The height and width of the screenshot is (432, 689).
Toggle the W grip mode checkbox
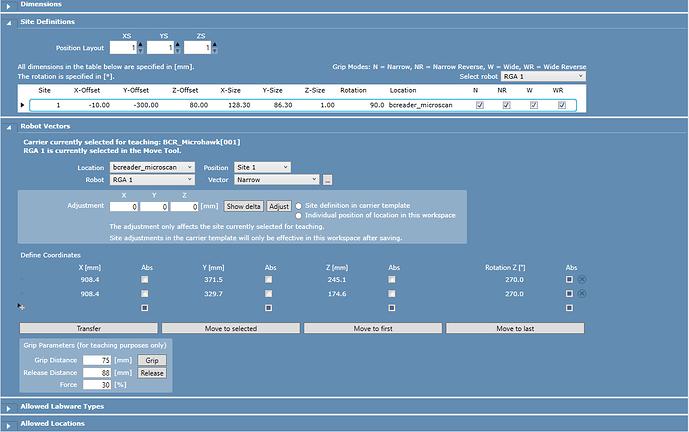pyautogui.click(x=534, y=105)
